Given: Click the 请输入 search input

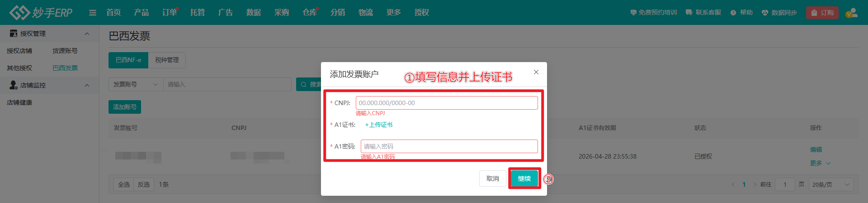Looking at the screenshot, I should [x=227, y=84].
